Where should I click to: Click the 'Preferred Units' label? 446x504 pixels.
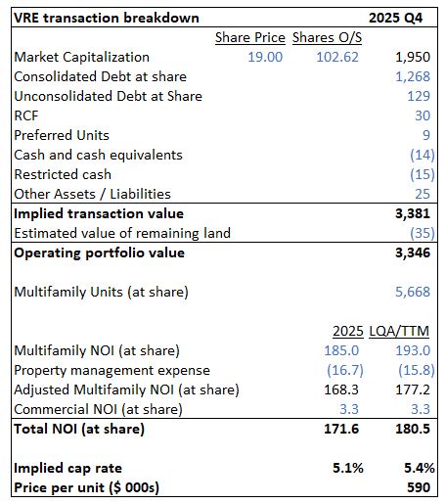pos(62,135)
